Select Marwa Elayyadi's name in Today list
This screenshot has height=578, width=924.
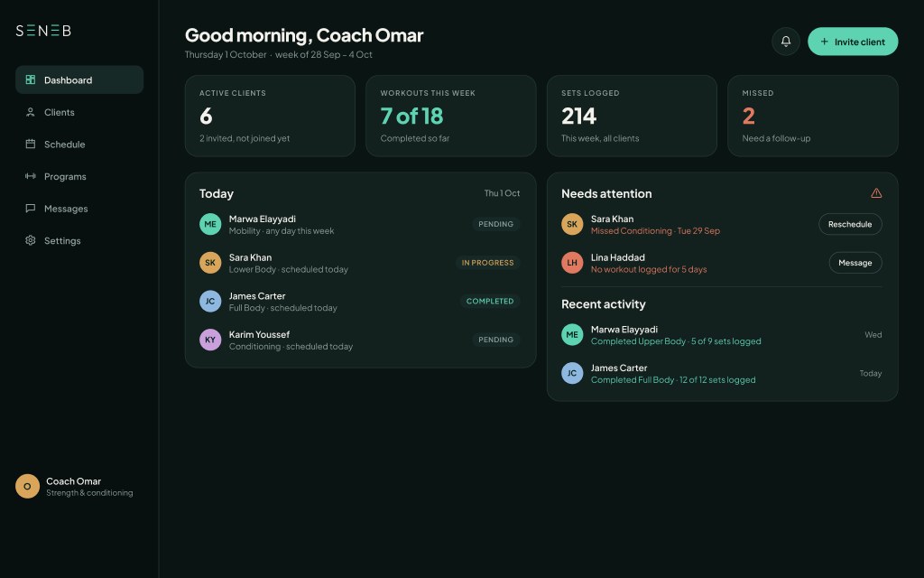263,219
